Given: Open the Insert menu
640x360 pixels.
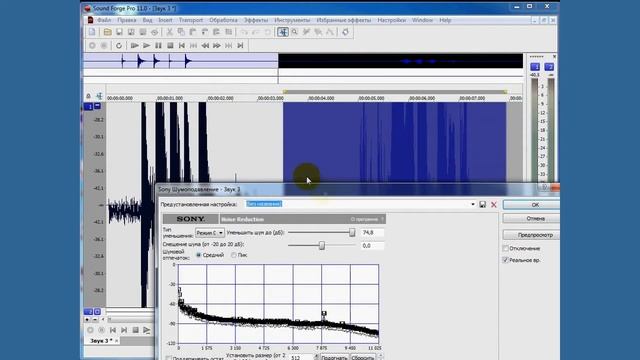Looking at the screenshot, I should click(165, 20).
